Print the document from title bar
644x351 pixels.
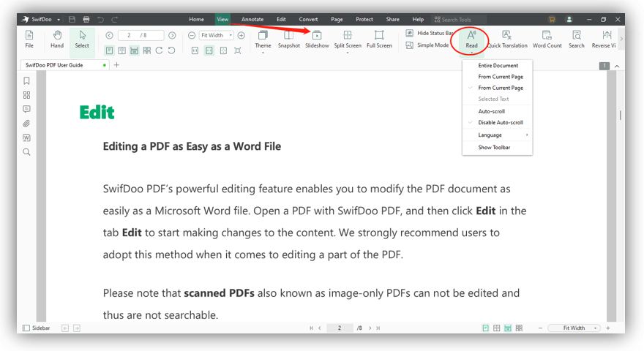tap(86, 19)
